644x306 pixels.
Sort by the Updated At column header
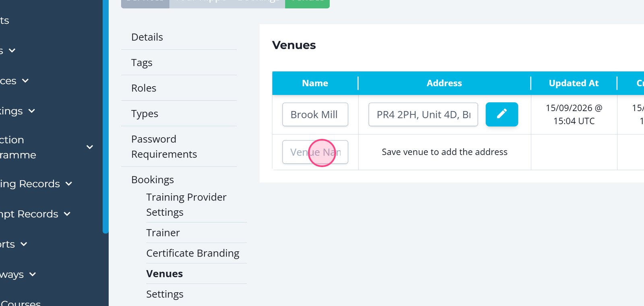click(x=574, y=83)
